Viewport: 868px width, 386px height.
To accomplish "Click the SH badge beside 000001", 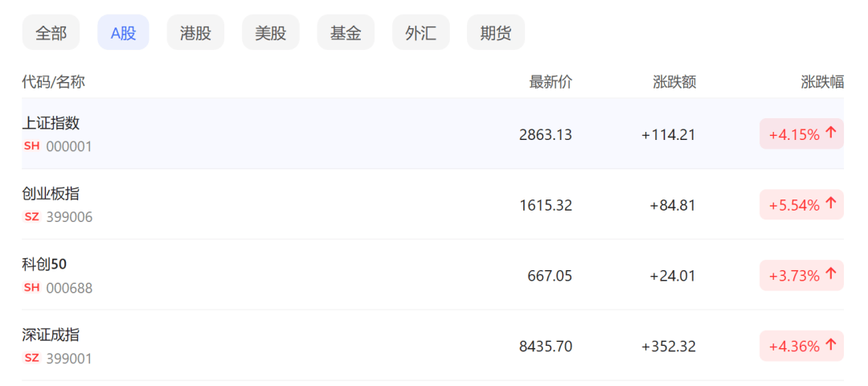I will (x=32, y=146).
